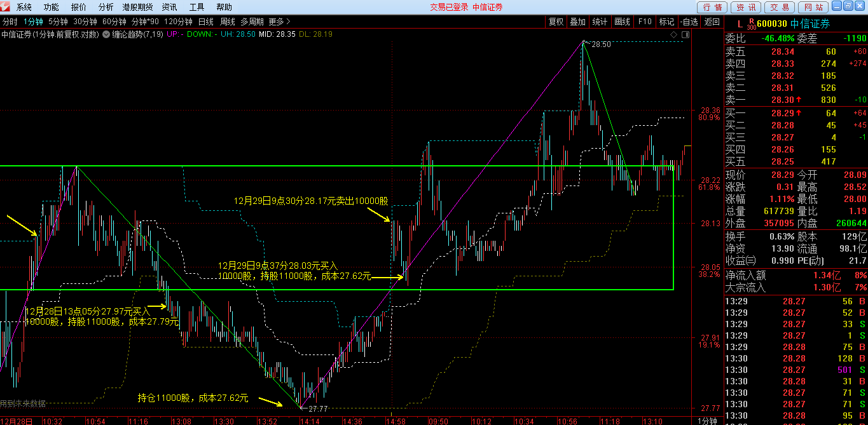Click the trade row with volume 501

point(796,370)
